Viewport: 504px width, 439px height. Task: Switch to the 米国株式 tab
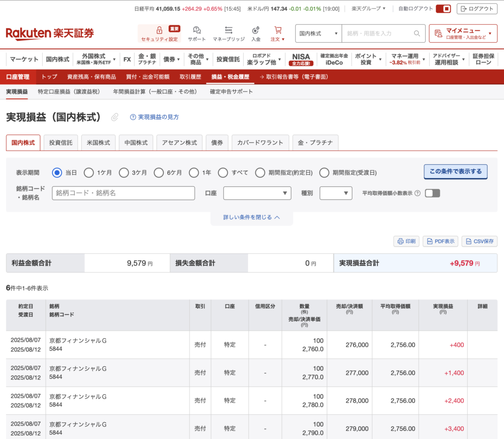tap(98, 143)
